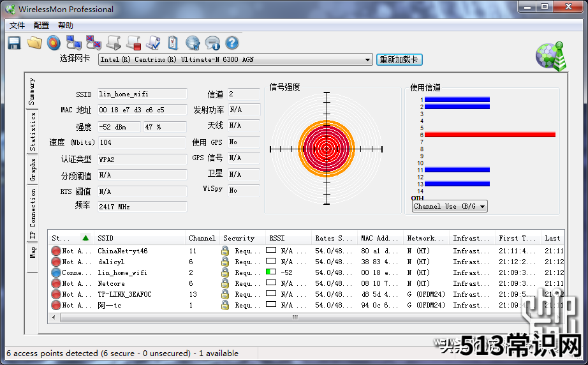Select the dalicyl network row
The width and height of the screenshot is (588, 365).
tap(306, 262)
